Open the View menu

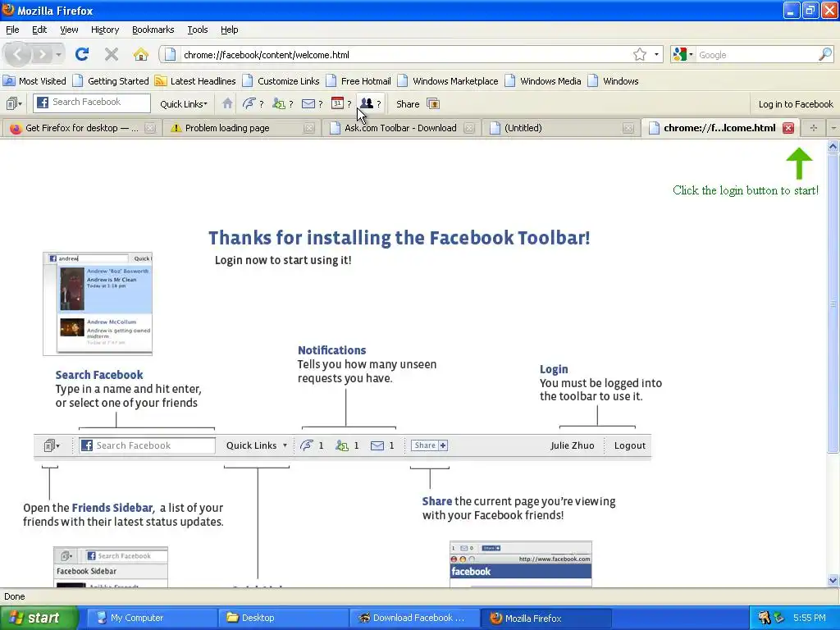tap(69, 30)
